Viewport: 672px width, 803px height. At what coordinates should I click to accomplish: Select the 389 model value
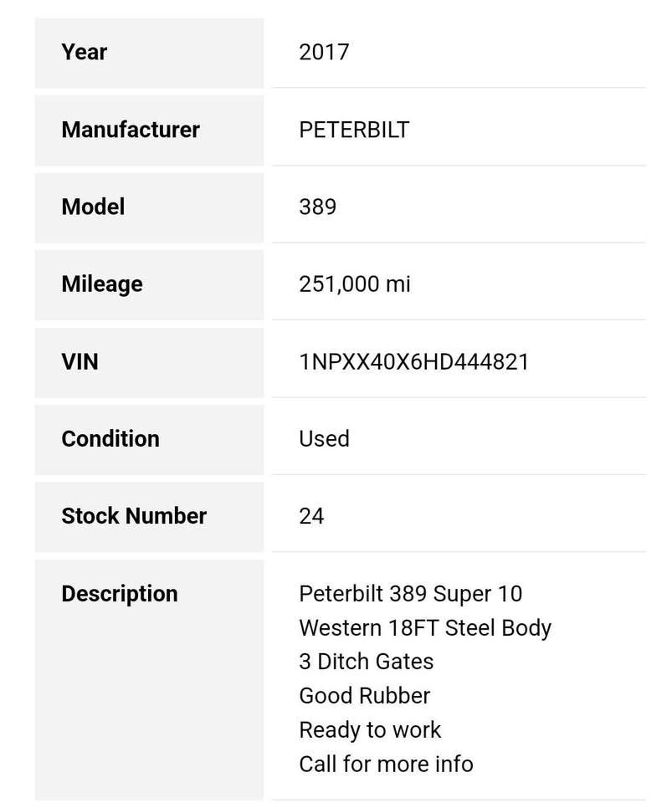(317, 207)
